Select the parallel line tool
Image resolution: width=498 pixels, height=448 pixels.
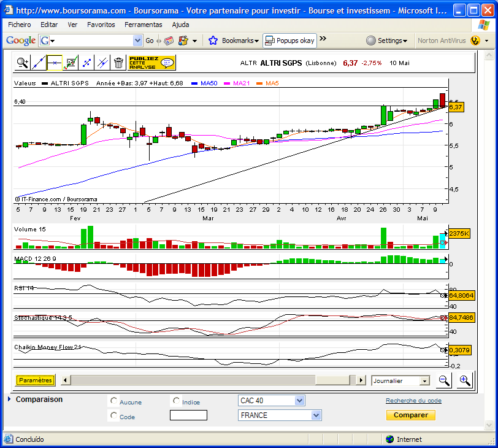pos(102,63)
